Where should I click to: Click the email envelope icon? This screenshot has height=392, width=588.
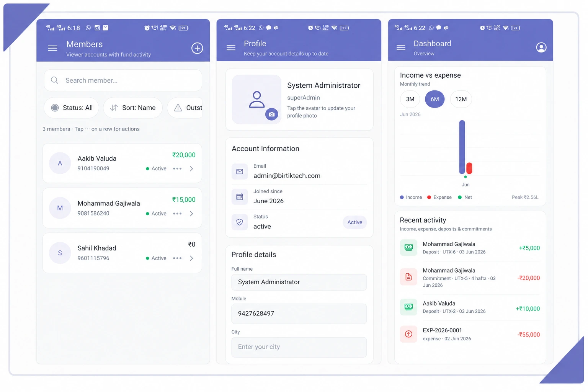coord(240,171)
